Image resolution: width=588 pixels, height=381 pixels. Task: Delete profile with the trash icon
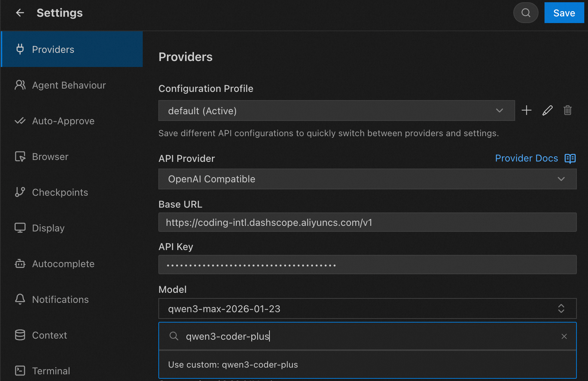pos(567,111)
